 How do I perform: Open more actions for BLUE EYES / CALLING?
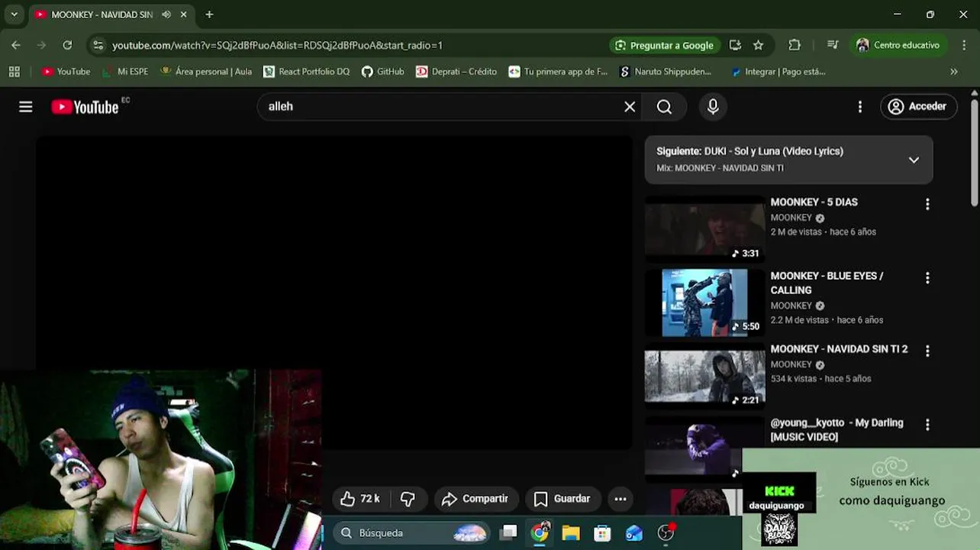point(927,278)
